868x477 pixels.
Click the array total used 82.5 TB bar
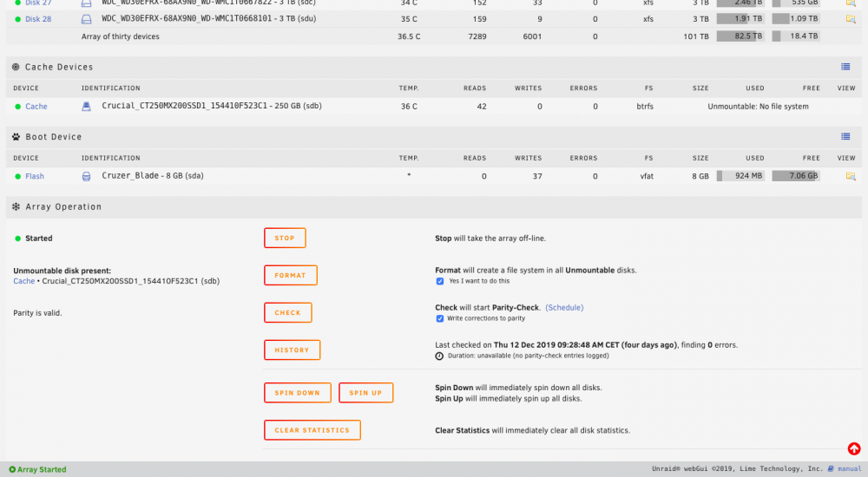740,36
